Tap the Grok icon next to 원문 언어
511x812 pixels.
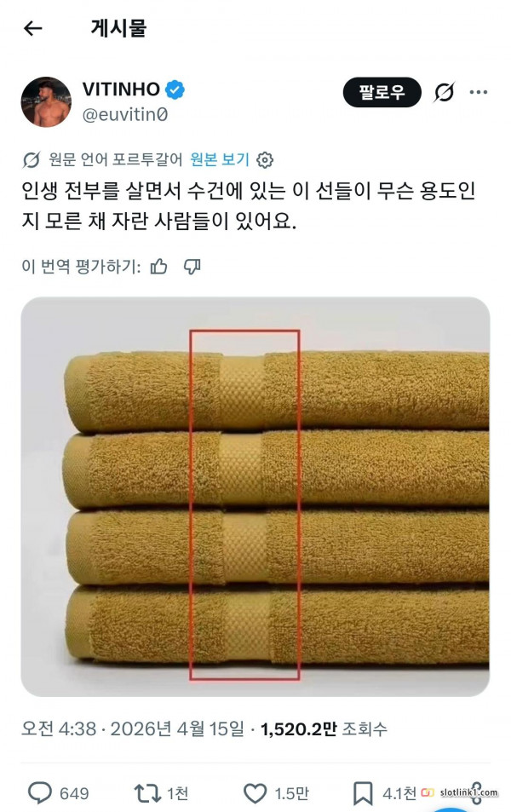click(31, 160)
